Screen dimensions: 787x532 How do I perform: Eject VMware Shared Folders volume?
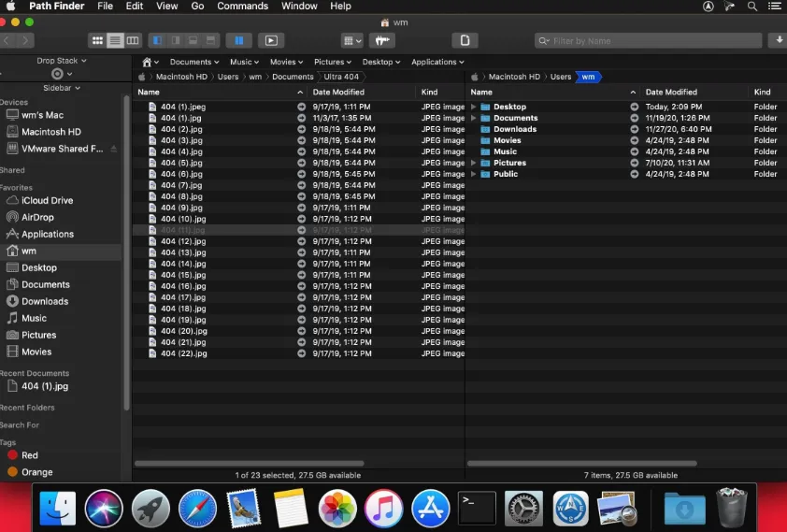114,149
